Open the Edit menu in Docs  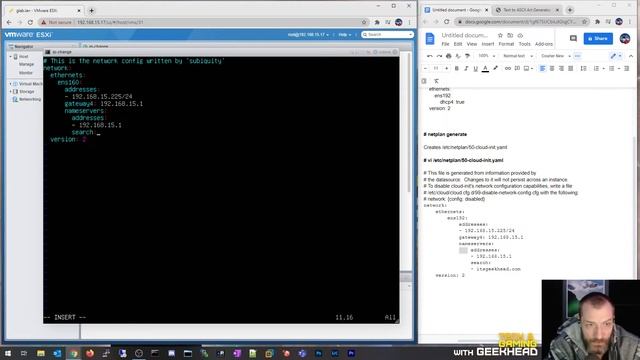(x=458, y=44)
